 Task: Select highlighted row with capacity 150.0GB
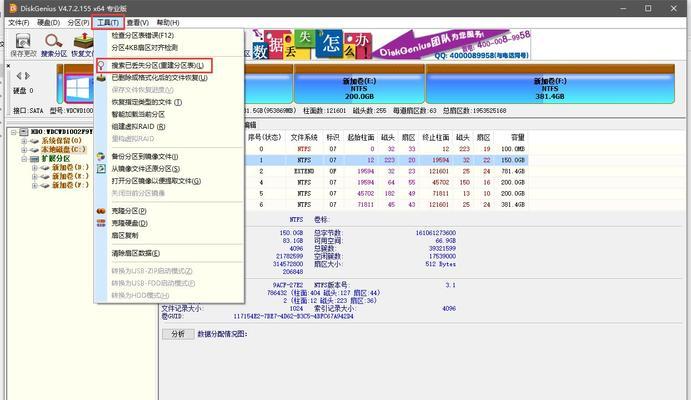pos(386,160)
